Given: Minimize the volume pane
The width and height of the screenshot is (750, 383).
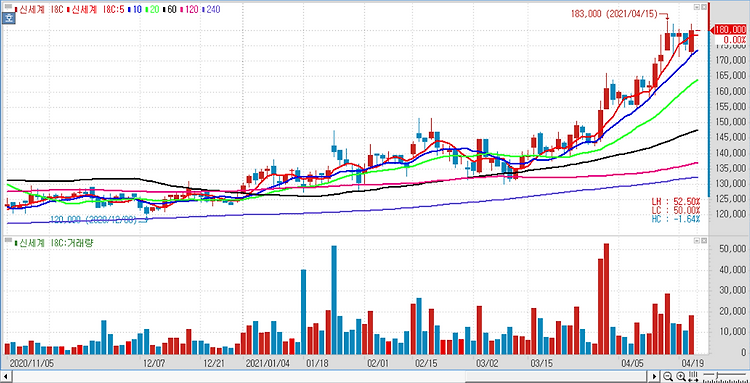Looking at the screenshot, I should click(697, 242).
